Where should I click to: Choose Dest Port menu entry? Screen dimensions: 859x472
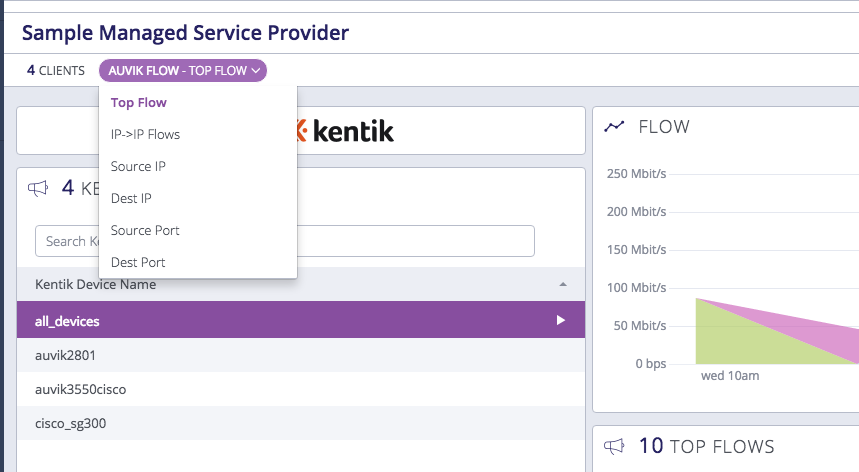coord(138,262)
